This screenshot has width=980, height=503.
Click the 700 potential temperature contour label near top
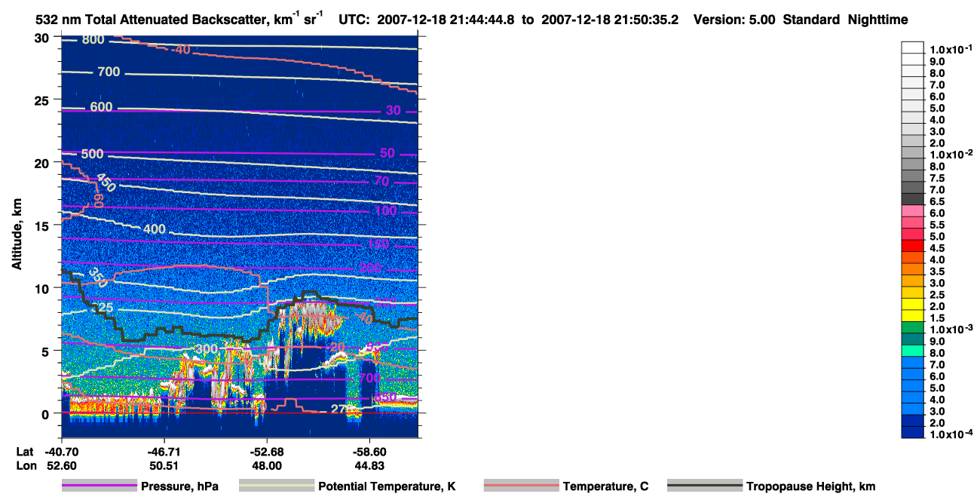[x=109, y=72]
